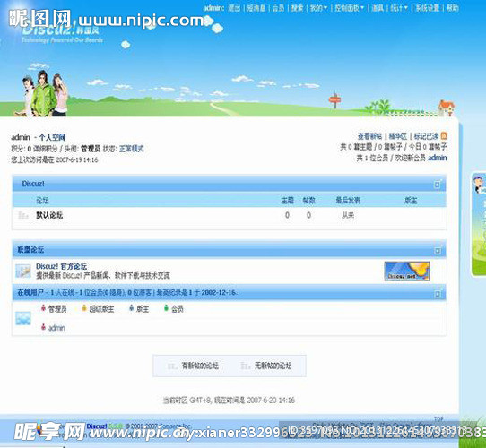486x448 pixels.
Task: Click the Discuz.net banner image
Action: [x=407, y=271]
